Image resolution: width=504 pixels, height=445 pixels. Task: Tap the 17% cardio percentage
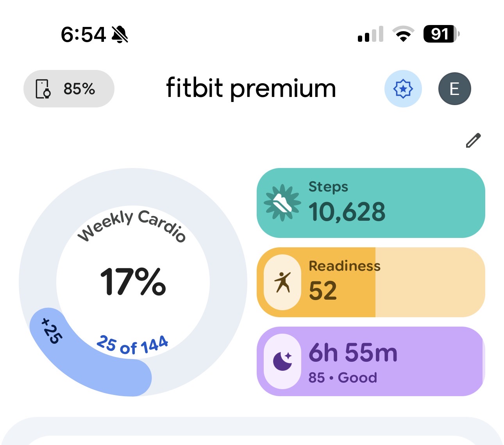tap(133, 281)
